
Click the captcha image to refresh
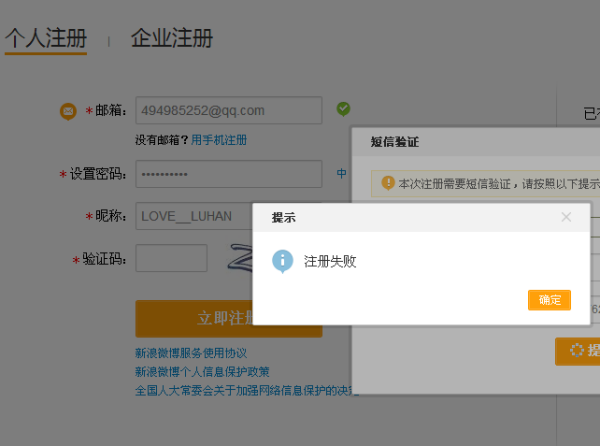(240, 258)
